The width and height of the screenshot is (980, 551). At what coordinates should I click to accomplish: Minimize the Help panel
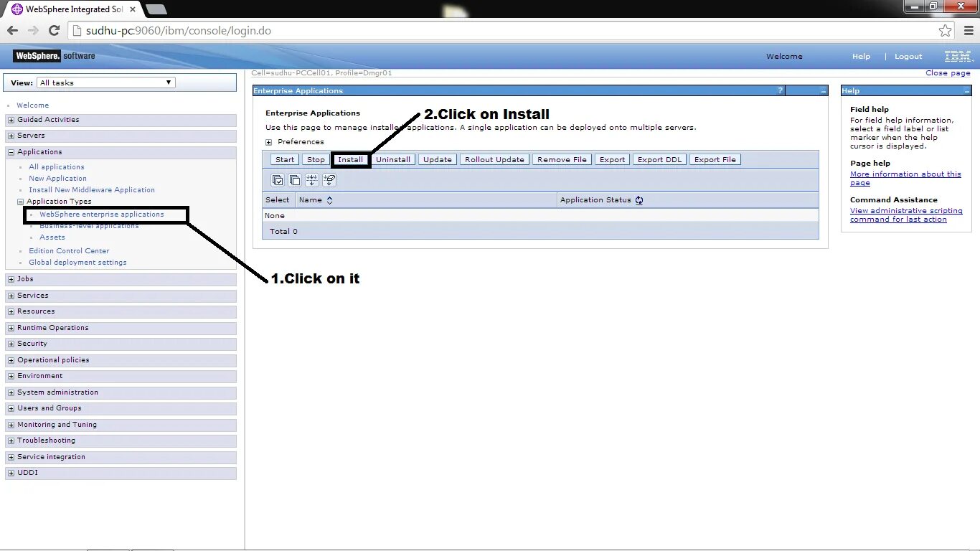[x=967, y=91]
